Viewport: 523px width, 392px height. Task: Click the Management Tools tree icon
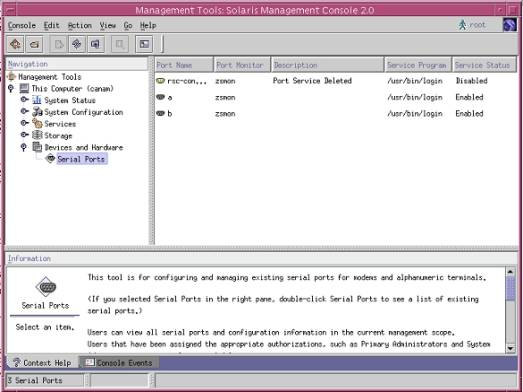[12, 77]
